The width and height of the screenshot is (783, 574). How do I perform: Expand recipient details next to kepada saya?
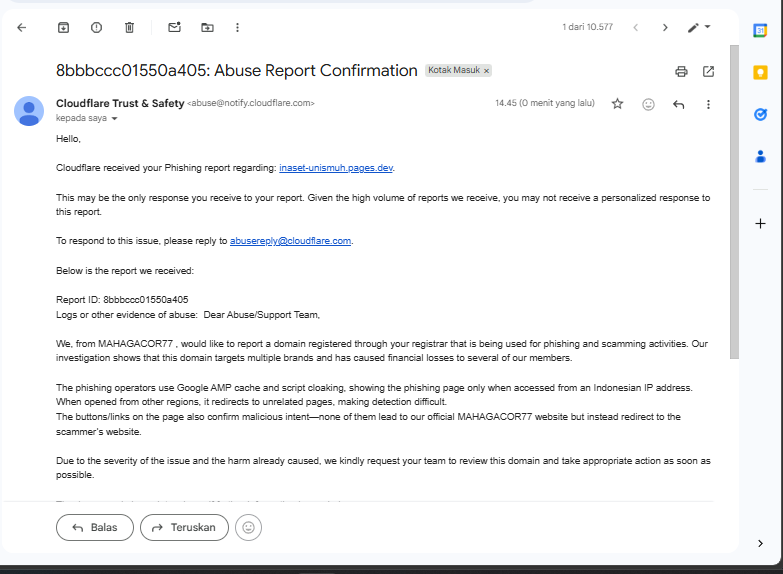pos(114,119)
